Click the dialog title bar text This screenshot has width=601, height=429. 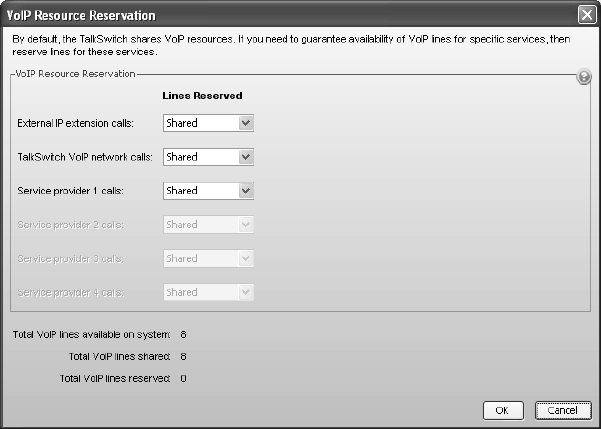click(81, 15)
